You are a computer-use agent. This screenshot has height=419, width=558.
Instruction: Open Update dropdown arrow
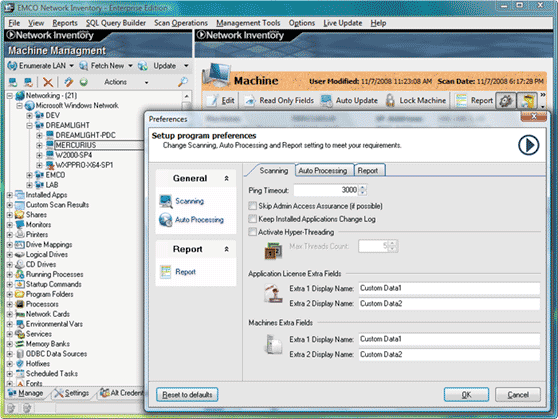click(x=186, y=66)
